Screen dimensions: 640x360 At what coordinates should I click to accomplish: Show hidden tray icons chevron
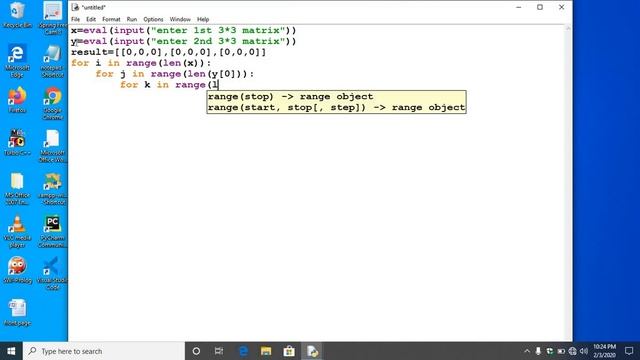[527, 351]
